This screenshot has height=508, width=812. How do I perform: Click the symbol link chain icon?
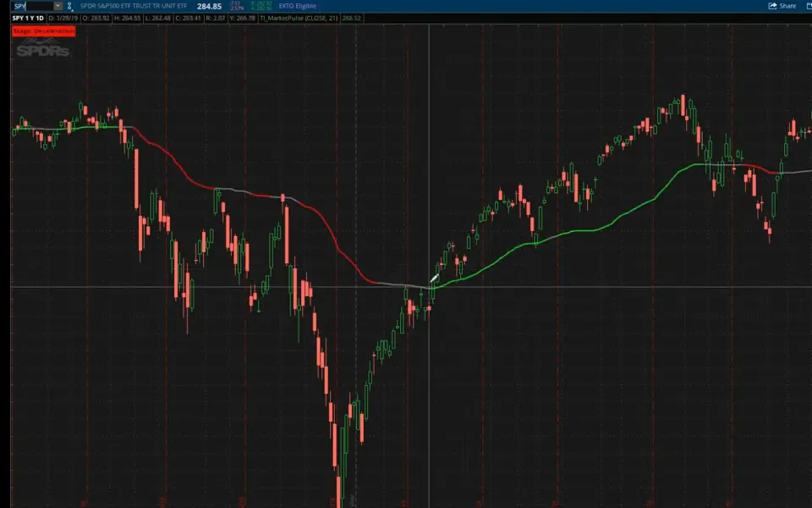point(70,6)
